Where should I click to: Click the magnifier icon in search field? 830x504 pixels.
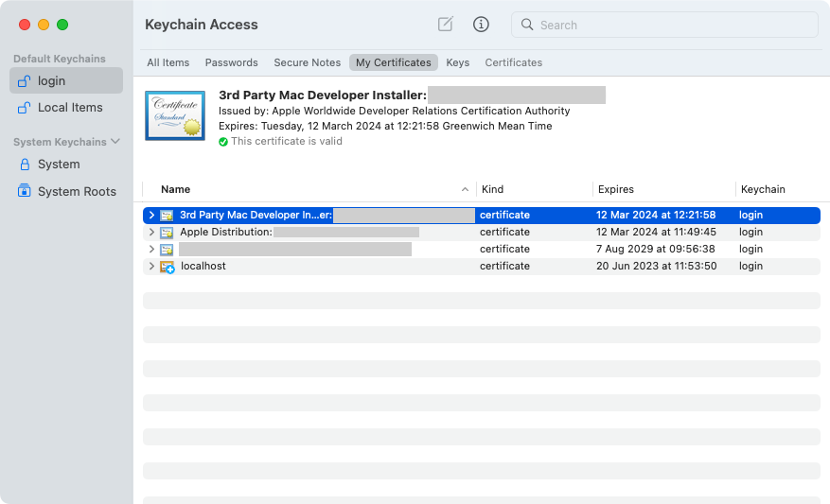(527, 25)
